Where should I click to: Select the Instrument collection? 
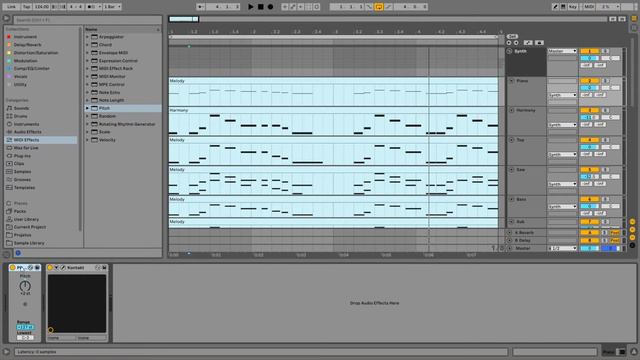point(25,37)
